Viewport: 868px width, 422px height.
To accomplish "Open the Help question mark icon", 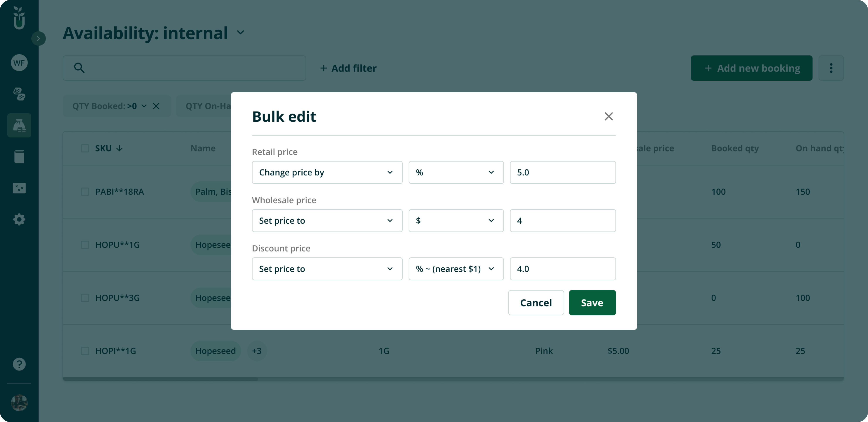I will pyautogui.click(x=19, y=364).
